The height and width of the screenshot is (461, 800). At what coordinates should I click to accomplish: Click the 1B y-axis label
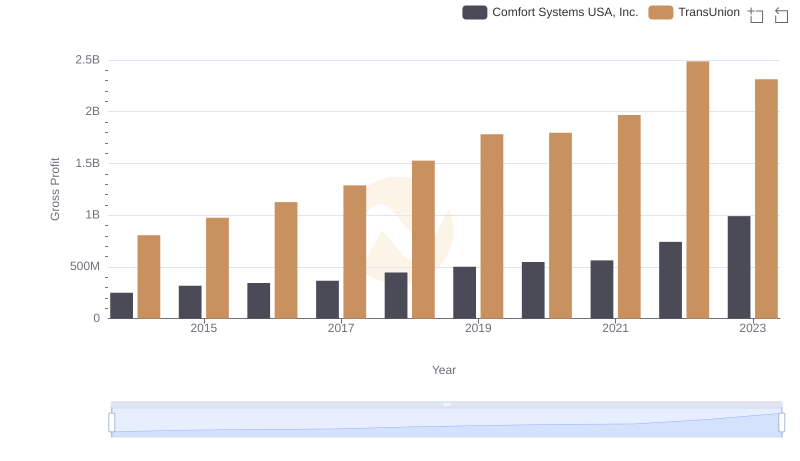coord(92,215)
